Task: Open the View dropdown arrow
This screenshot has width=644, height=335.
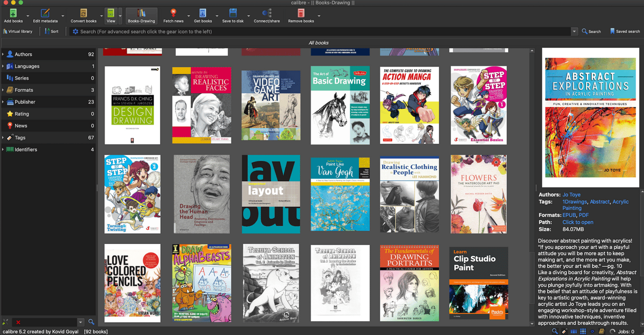Action: (x=120, y=16)
